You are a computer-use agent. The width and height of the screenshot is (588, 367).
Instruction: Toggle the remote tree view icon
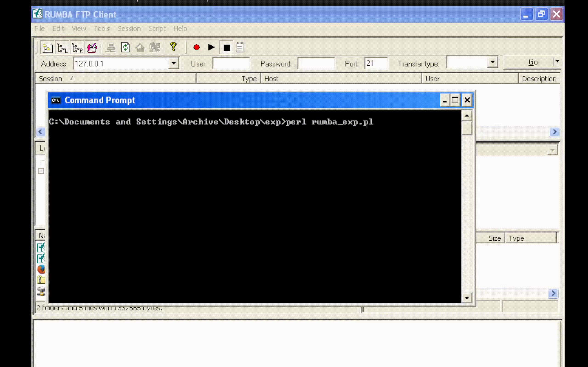(x=77, y=47)
